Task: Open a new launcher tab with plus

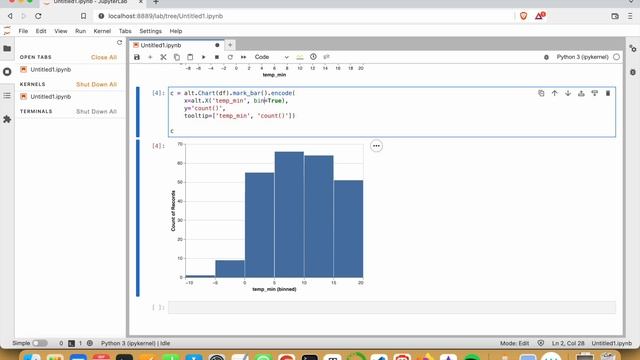Action: 230,45
